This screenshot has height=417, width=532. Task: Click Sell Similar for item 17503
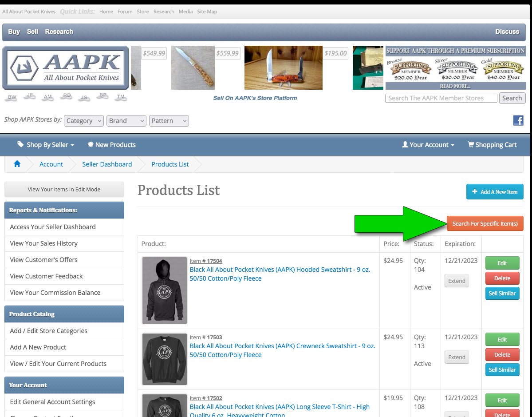pyautogui.click(x=502, y=370)
